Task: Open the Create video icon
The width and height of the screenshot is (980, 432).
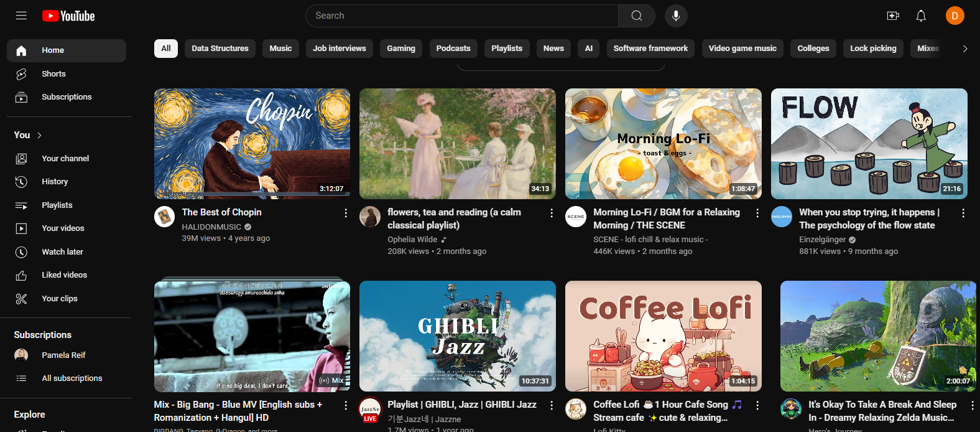Action: coord(893,16)
